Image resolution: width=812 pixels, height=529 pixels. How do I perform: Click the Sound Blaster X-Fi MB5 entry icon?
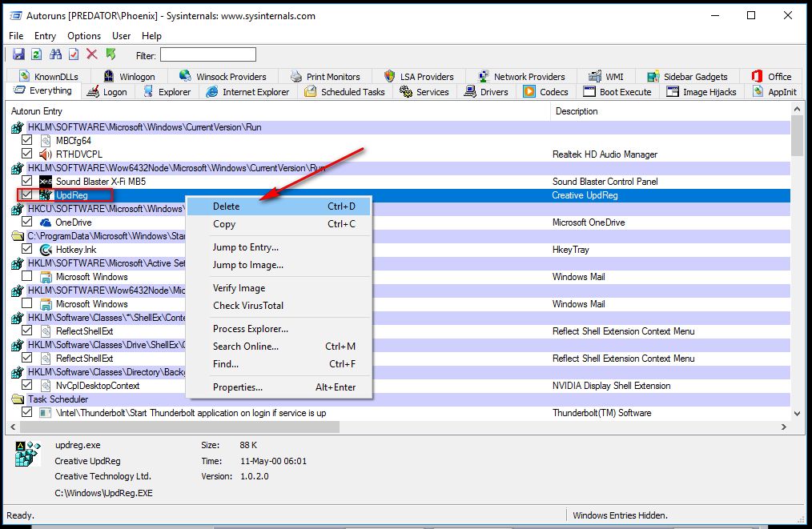(46, 181)
